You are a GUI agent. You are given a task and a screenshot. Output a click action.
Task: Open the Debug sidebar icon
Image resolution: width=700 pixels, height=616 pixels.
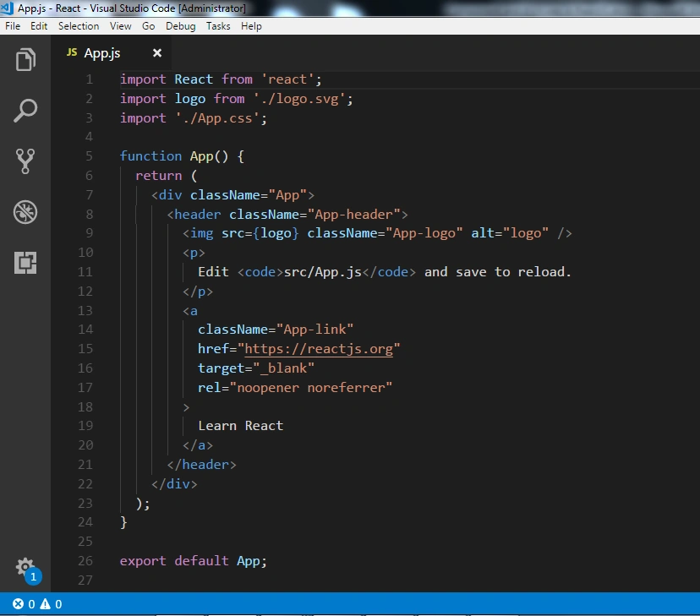pyautogui.click(x=25, y=212)
